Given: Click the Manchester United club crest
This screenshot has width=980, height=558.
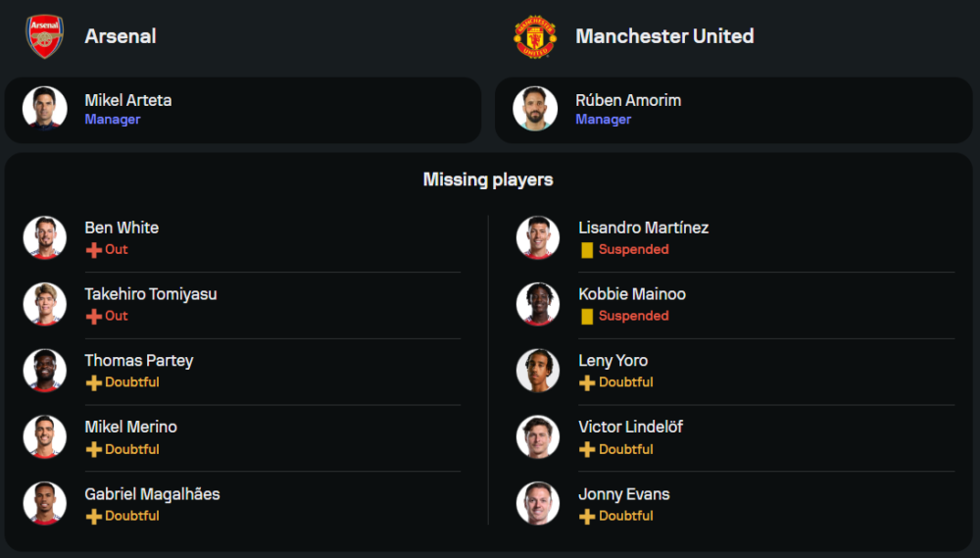Looking at the screenshot, I should coord(535,36).
